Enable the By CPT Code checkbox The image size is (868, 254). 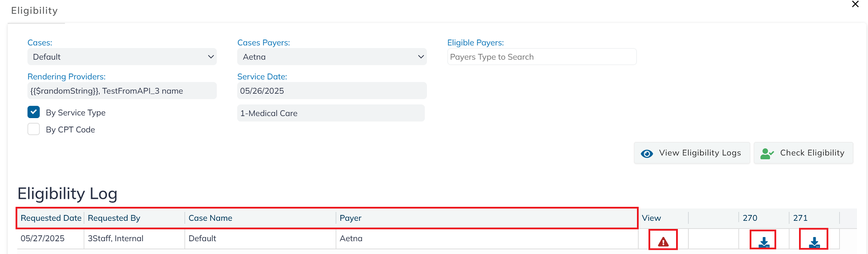(x=34, y=129)
